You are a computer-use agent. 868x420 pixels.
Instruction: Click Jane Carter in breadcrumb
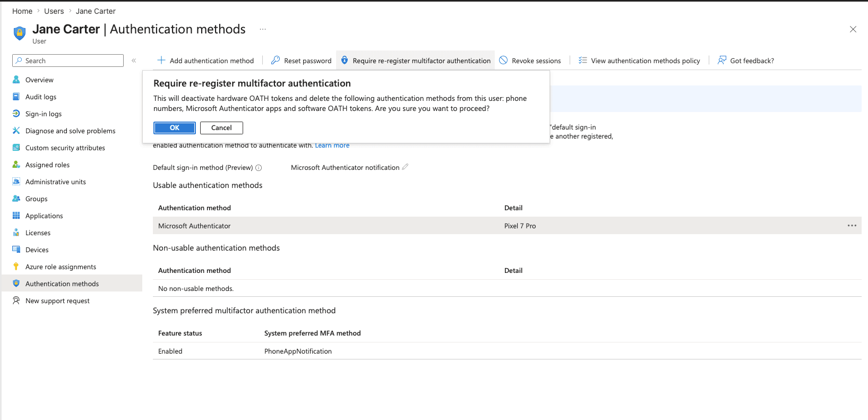click(96, 11)
